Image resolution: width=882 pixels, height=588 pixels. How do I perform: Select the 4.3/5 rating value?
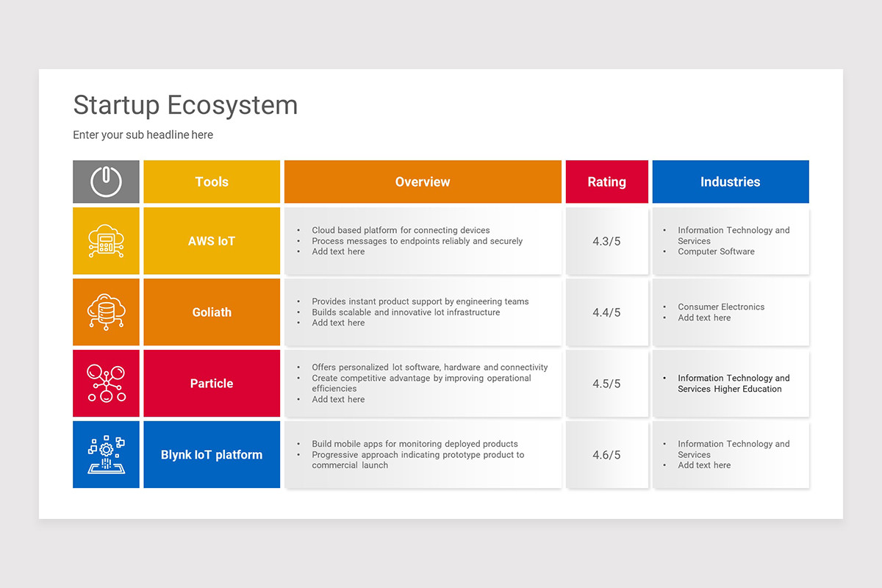(607, 241)
